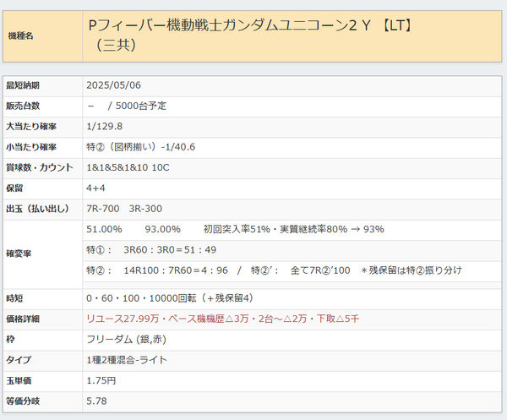Image resolution: width=507 pixels, height=420 pixels.
Task: Select the 賞球数・カウント label
Action: coord(40,167)
